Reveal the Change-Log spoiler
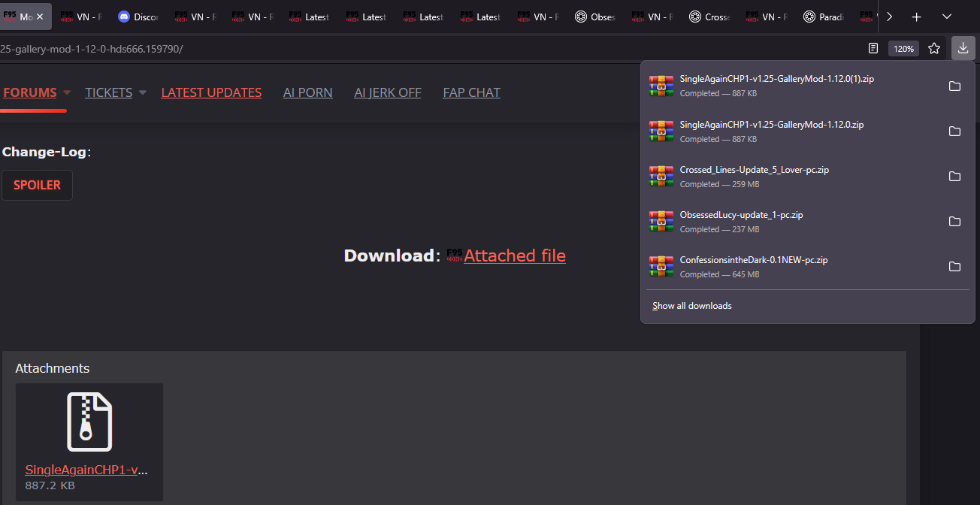 tap(37, 185)
